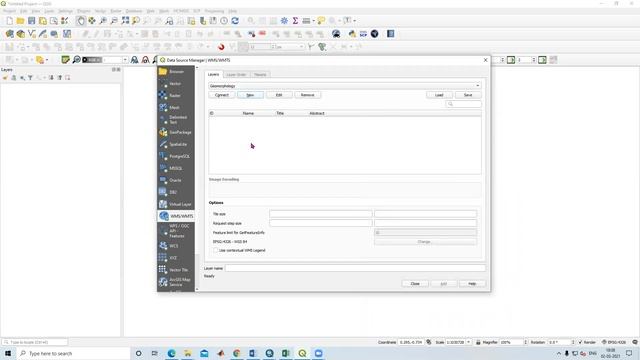Select Delimited Text in the source sidebar

[176, 120]
